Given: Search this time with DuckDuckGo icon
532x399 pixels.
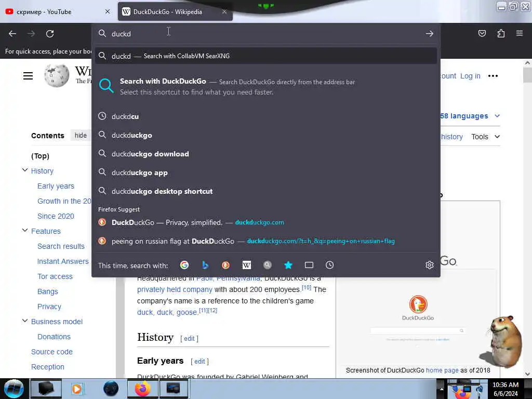Looking at the screenshot, I should coord(225,265).
